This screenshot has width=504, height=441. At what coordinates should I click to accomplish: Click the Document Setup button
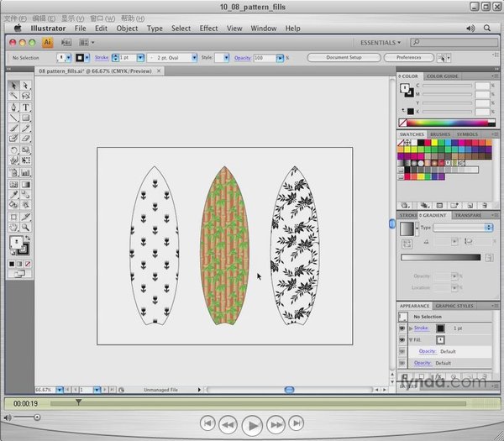click(x=343, y=58)
